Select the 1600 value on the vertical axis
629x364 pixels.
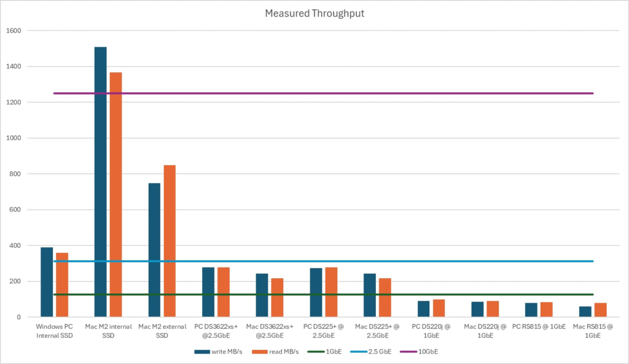coord(14,31)
